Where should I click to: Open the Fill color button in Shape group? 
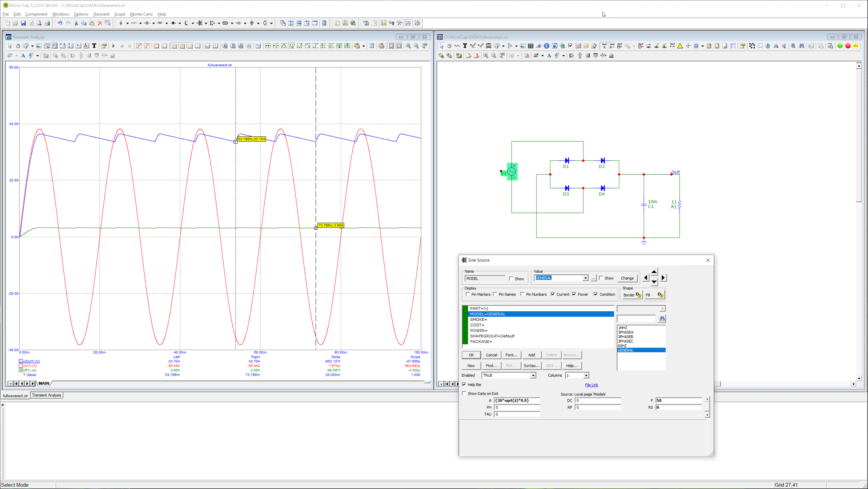[654, 295]
